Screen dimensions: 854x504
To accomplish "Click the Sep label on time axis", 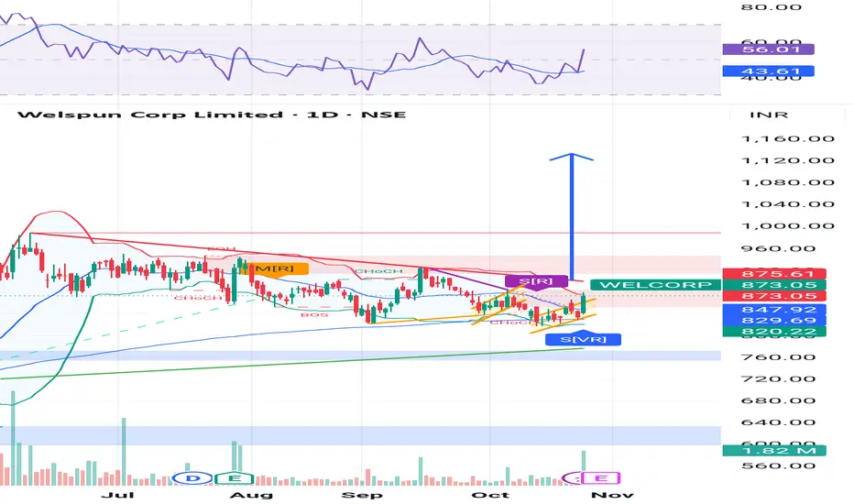I will click(362, 495).
